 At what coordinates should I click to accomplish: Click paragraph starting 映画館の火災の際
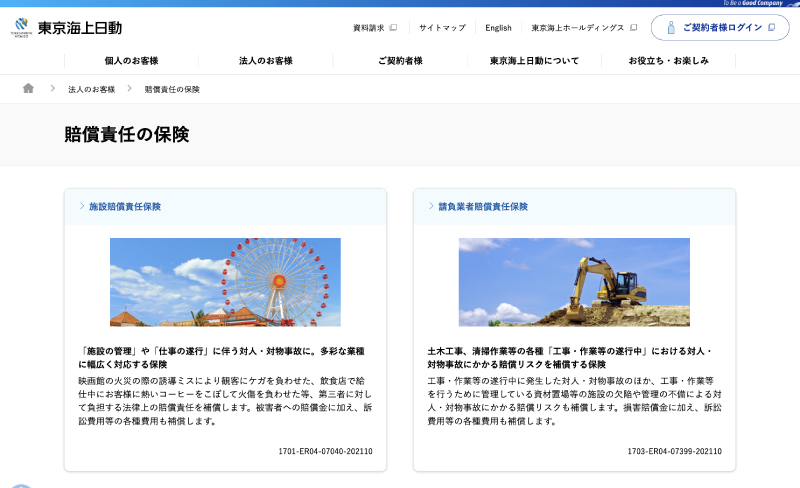pyautogui.click(x=225, y=401)
